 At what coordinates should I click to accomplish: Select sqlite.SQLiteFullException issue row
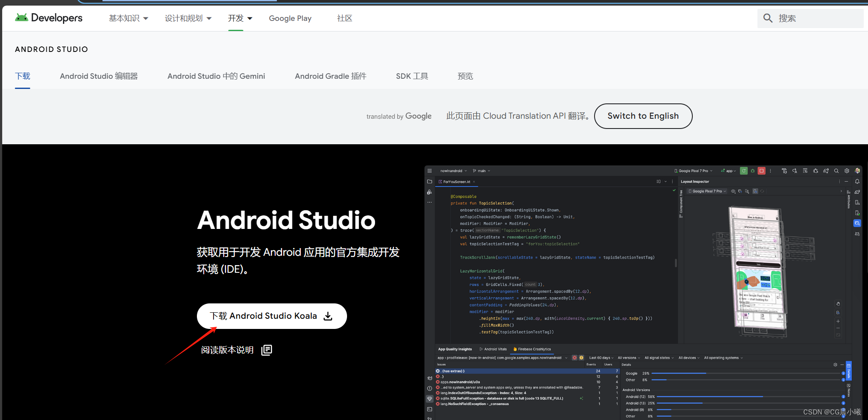click(527, 398)
